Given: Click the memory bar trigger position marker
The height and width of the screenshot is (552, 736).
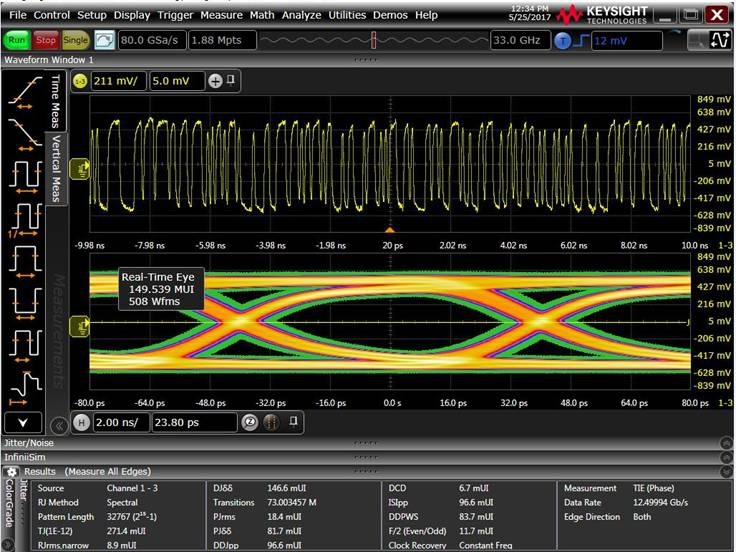Looking at the screenshot, I should 373,40.
